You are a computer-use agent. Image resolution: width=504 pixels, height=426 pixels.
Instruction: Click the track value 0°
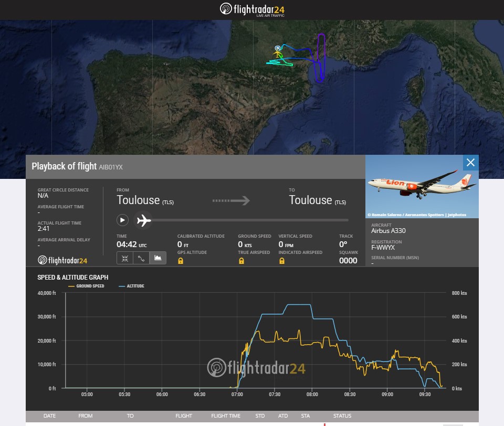343,244
